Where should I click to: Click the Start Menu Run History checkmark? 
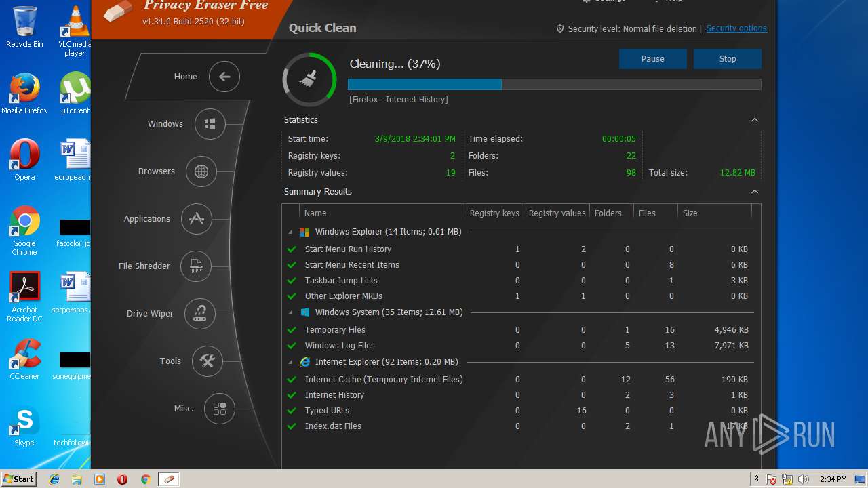click(292, 249)
